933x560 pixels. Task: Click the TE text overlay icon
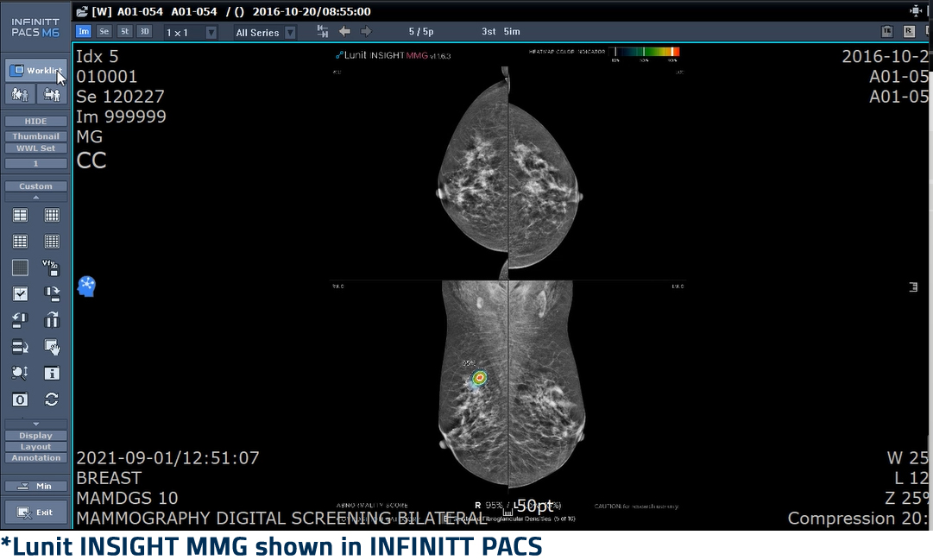point(887,32)
